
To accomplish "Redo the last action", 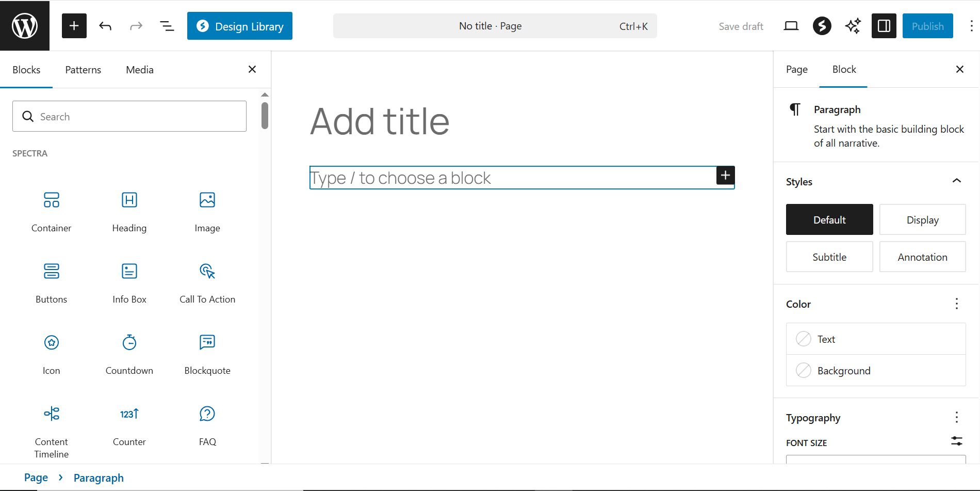I will click(136, 26).
